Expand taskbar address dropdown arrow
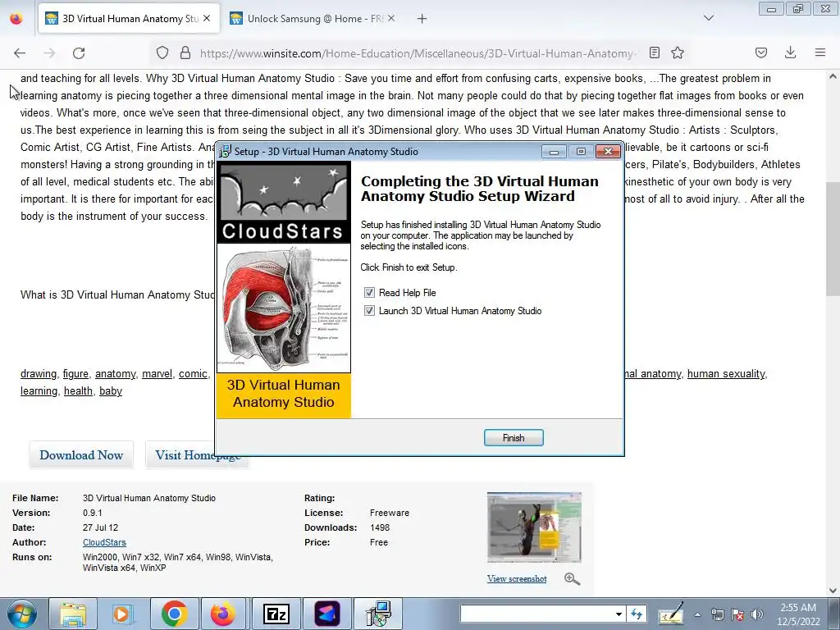Image resolution: width=840 pixels, height=630 pixels. [x=619, y=614]
